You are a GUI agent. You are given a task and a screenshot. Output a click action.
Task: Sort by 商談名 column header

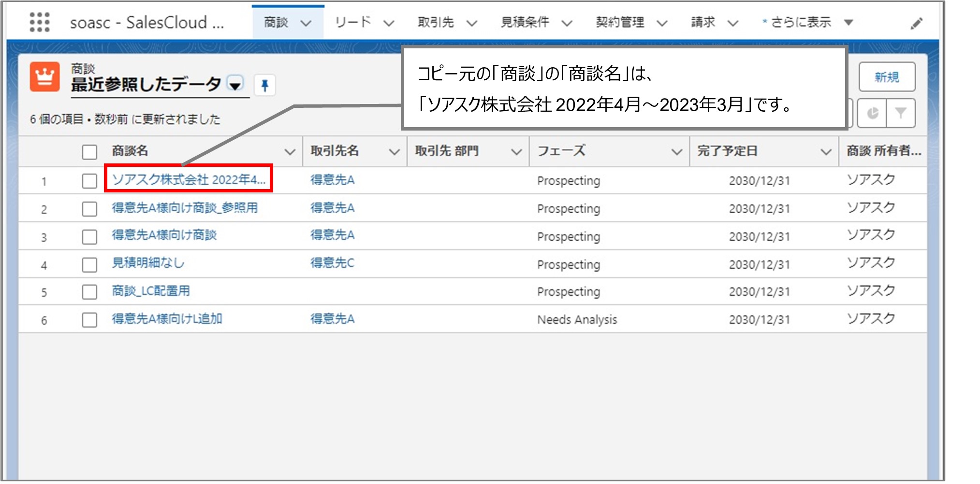[130, 151]
